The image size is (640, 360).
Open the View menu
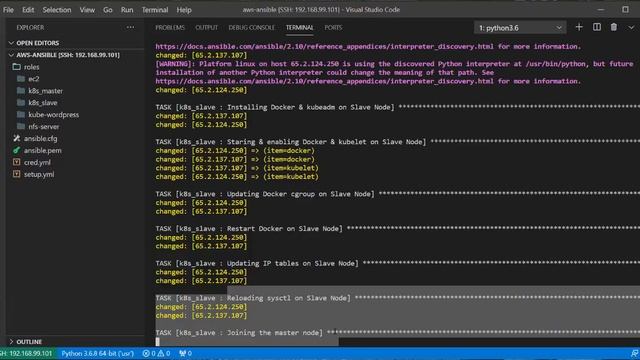click(x=87, y=10)
